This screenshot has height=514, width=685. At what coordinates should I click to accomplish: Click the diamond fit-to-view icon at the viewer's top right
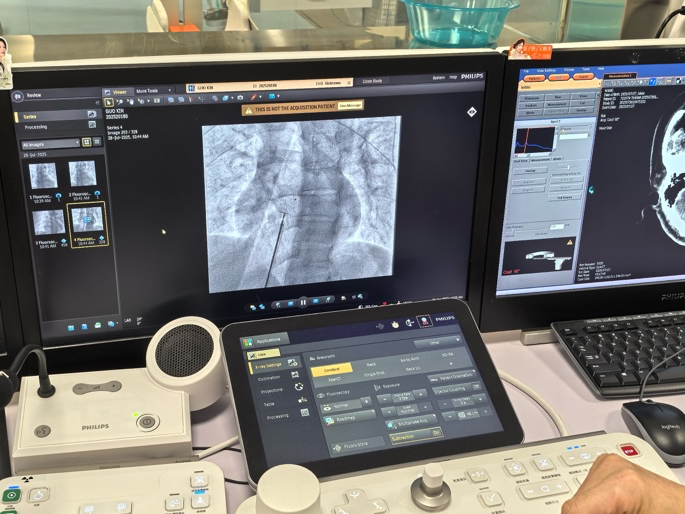pos(471,112)
